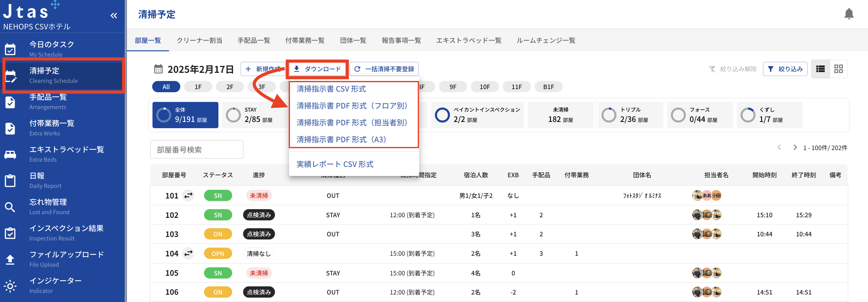Switch to クリーナー割当 tab
868x302 pixels.
[199, 40]
